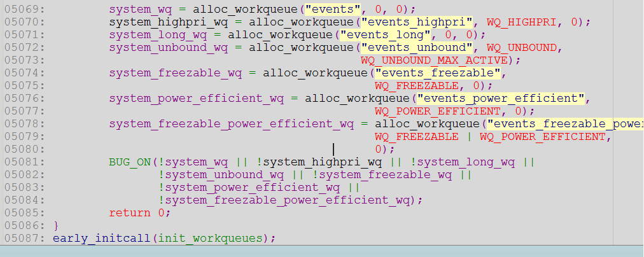Screen dimensions: 644x257
Task: Click the "events_unbound" string
Action: click(x=416, y=47)
